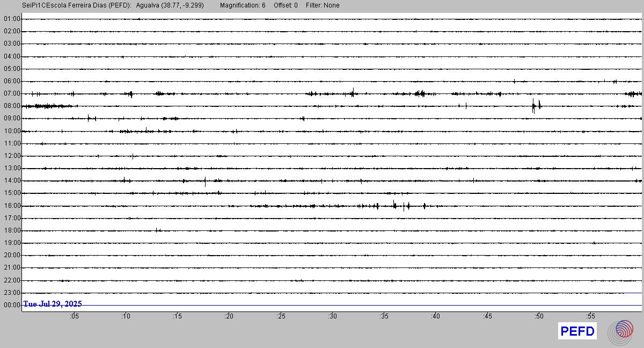Click the 11:00 hour label
The width and height of the screenshot is (644, 348).
(12, 143)
